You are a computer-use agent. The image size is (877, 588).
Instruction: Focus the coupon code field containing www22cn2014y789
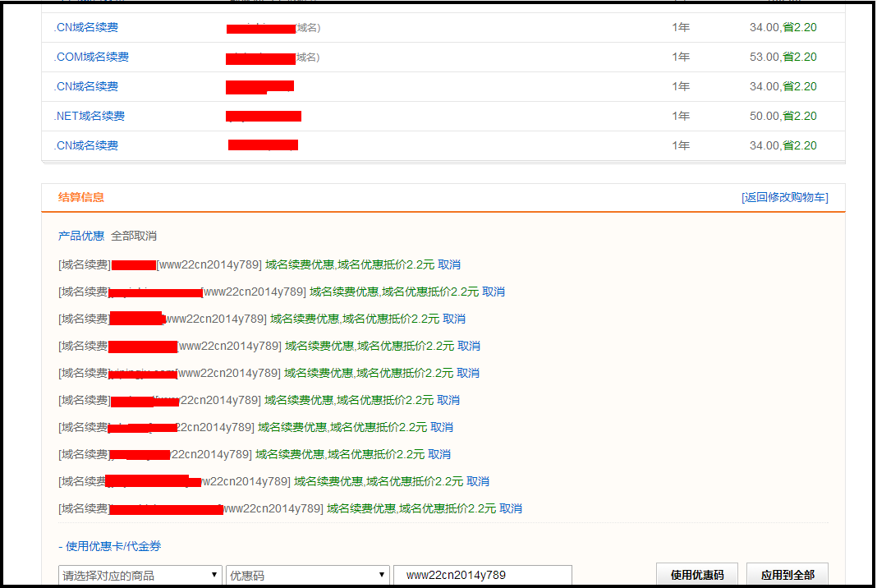(x=483, y=575)
